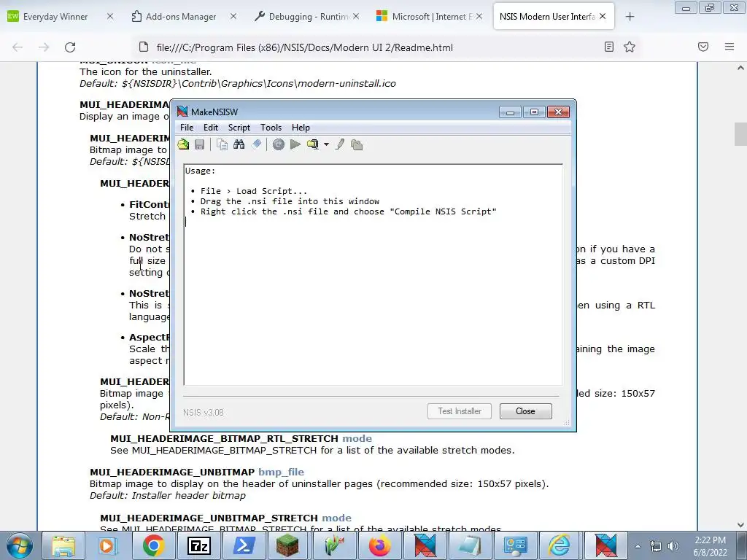This screenshot has height=560, width=747.
Task: Click the Clear Log eraser icon
Action: [256, 144]
